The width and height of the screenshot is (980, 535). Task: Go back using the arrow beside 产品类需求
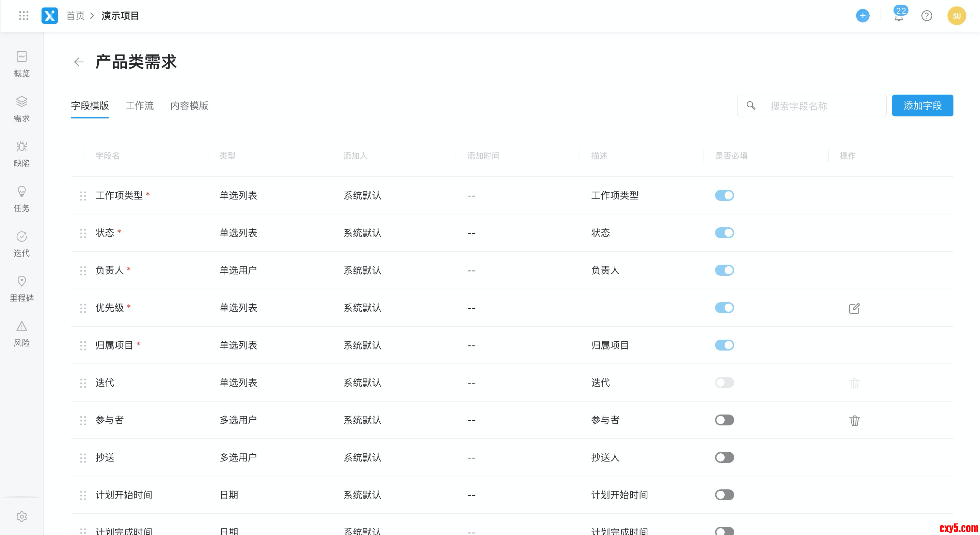point(79,62)
